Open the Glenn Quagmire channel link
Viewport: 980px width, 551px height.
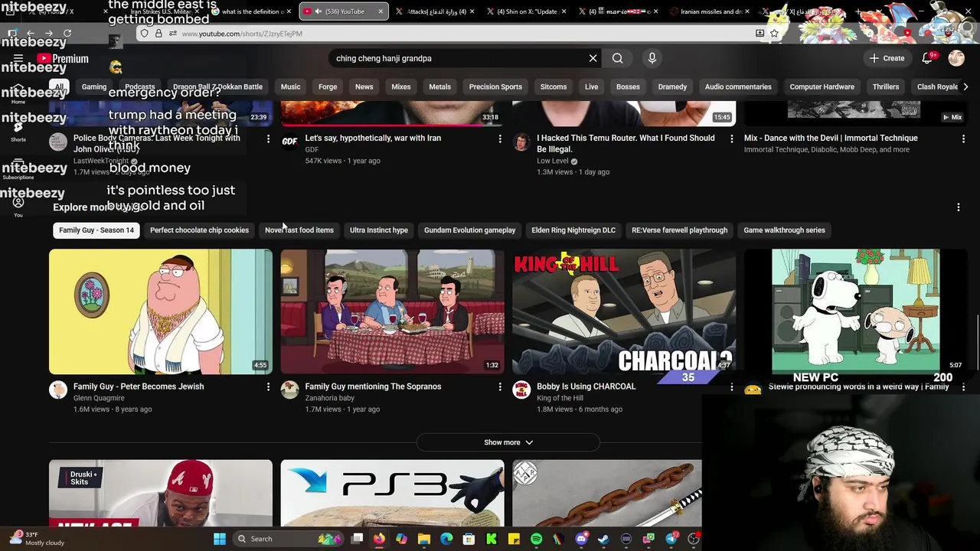(x=99, y=399)
